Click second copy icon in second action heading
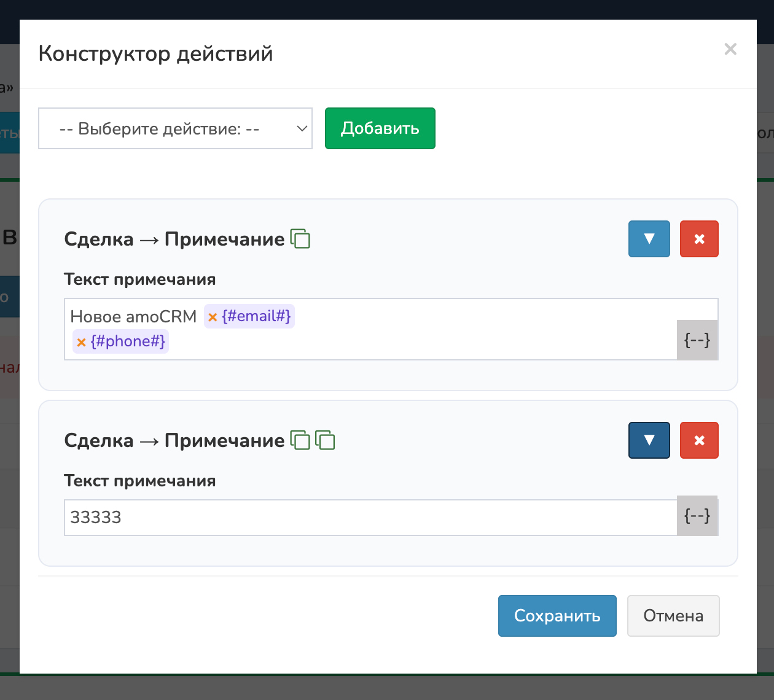Screen dimensions: 774x700 tap(325, 440)
